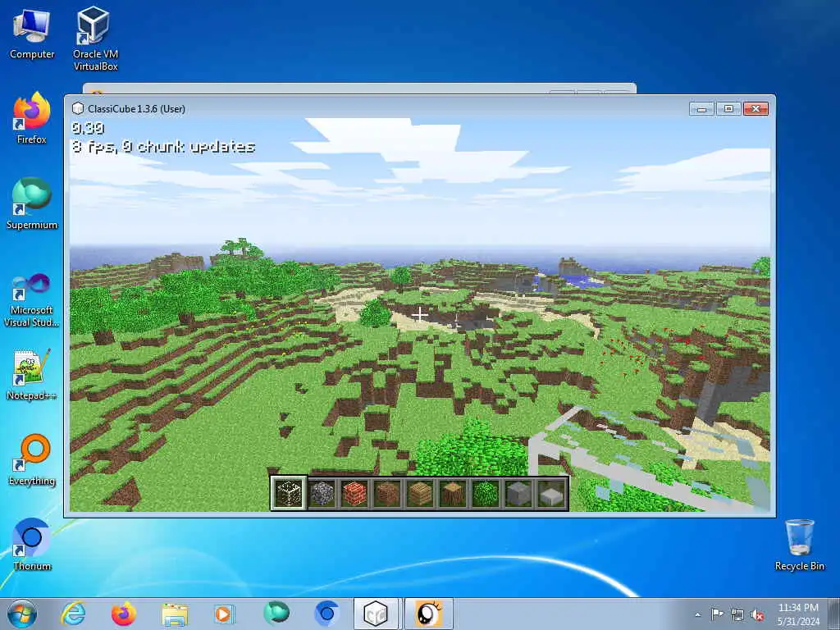
Task: Select the Everything desktop shortcut
Action: tap(32, 459)
